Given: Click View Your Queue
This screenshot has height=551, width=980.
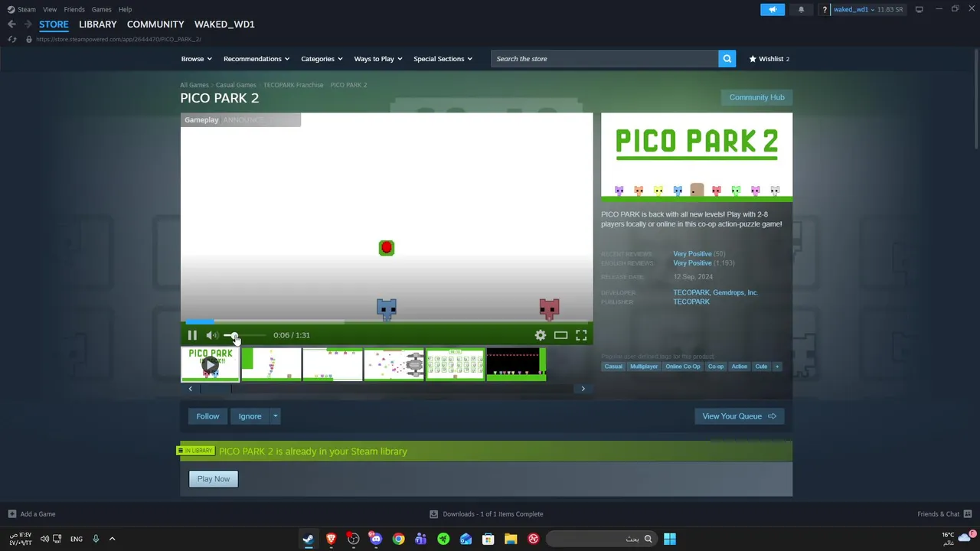Looking at the screenshot, I should click(739, 416).
